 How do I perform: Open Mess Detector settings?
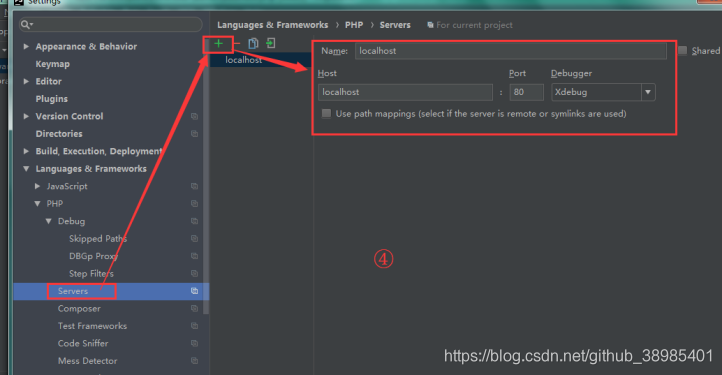pyautogui.click(x=87, y=361)
